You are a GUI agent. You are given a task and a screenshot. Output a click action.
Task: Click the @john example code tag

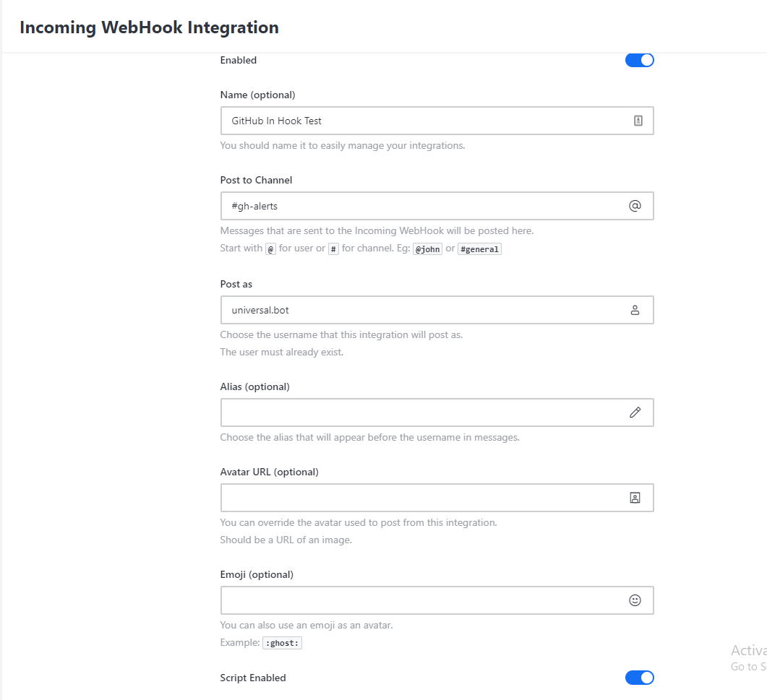(x=427, y=249)
